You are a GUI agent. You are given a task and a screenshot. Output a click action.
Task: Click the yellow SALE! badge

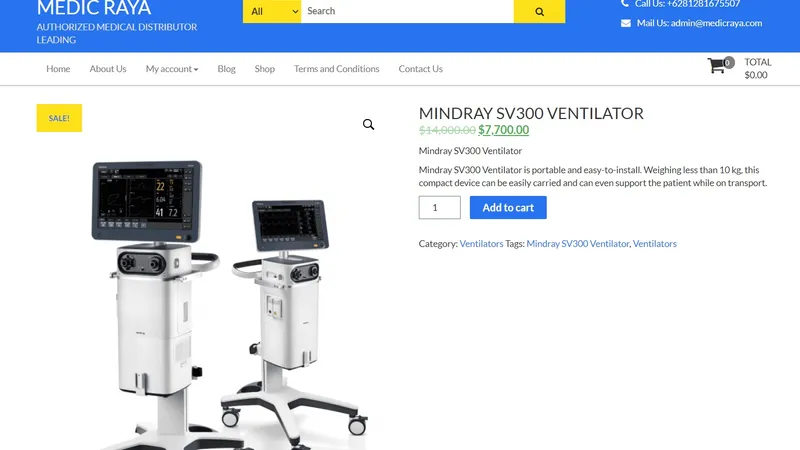pyautogui.click(x=59, y=118)
